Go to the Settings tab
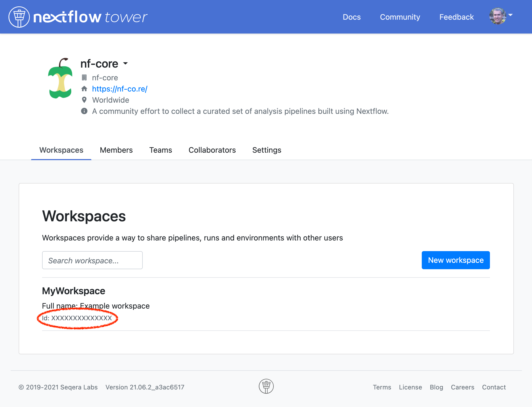The height and width of the screenshot is (407, 532). click(x=267, y=150)
